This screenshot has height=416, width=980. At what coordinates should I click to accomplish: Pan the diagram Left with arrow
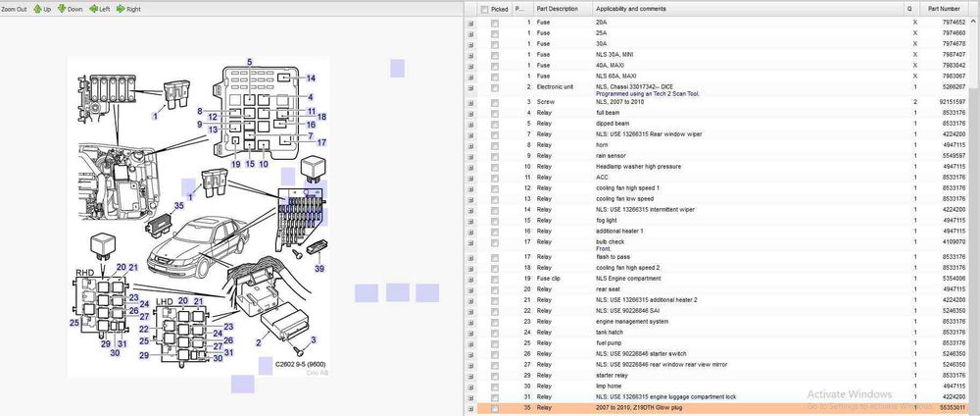93,9
